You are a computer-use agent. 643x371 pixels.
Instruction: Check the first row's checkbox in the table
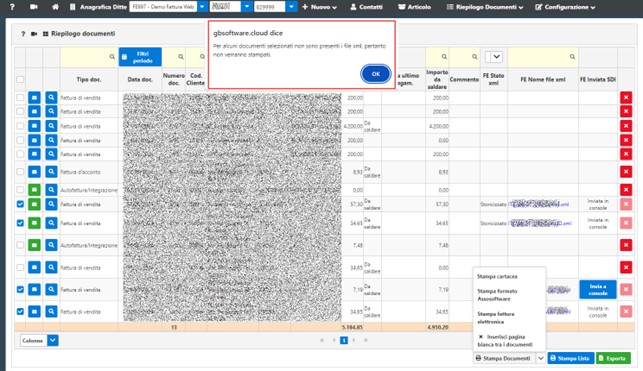coord(20,98)
